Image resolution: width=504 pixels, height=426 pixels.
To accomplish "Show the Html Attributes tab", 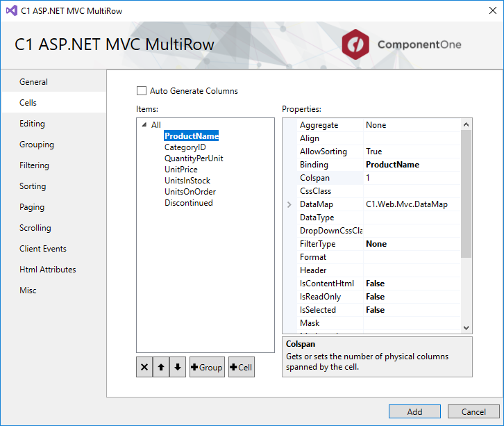I will (x=53, y=270).
